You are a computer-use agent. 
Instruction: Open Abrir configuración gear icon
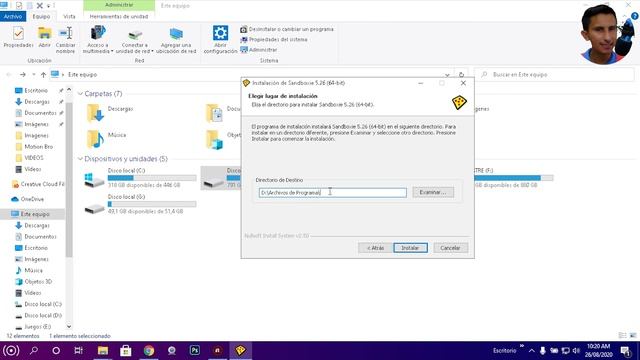tap(220, 40)
